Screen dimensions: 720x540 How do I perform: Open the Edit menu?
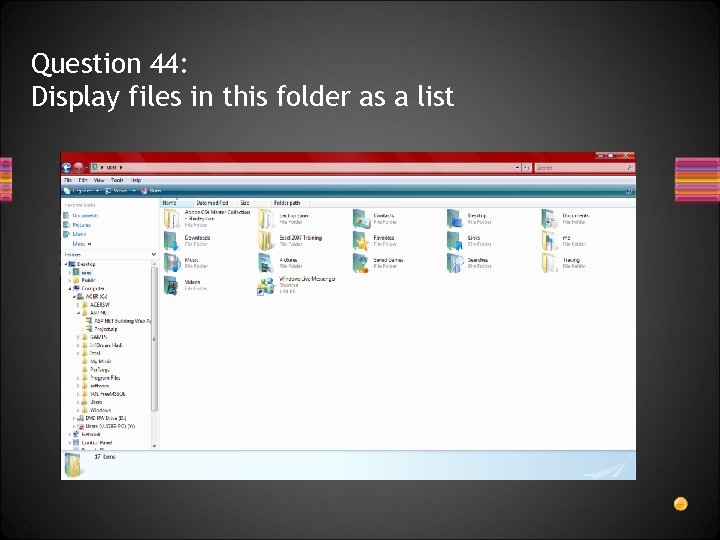click(83, 180)
